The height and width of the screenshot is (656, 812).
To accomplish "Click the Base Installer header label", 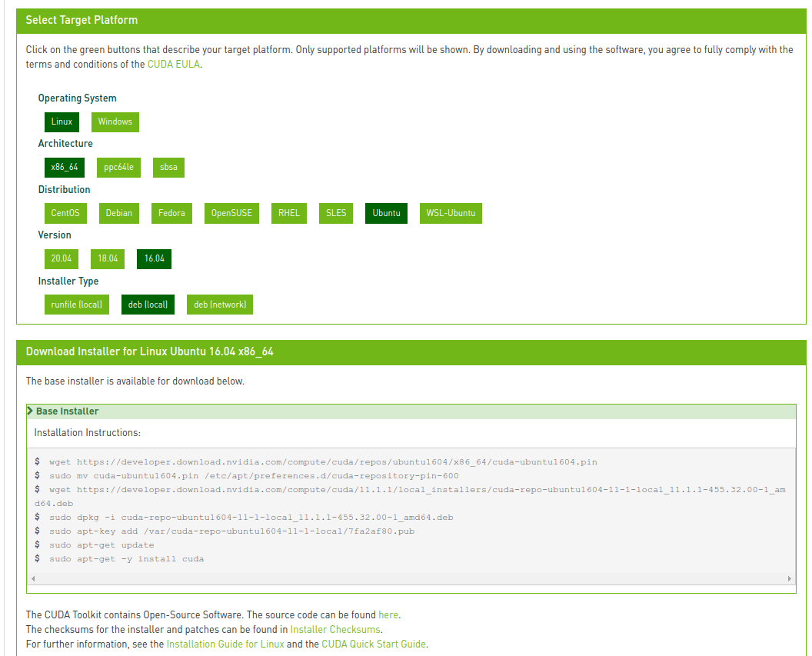I will click(x=68, y=411).
